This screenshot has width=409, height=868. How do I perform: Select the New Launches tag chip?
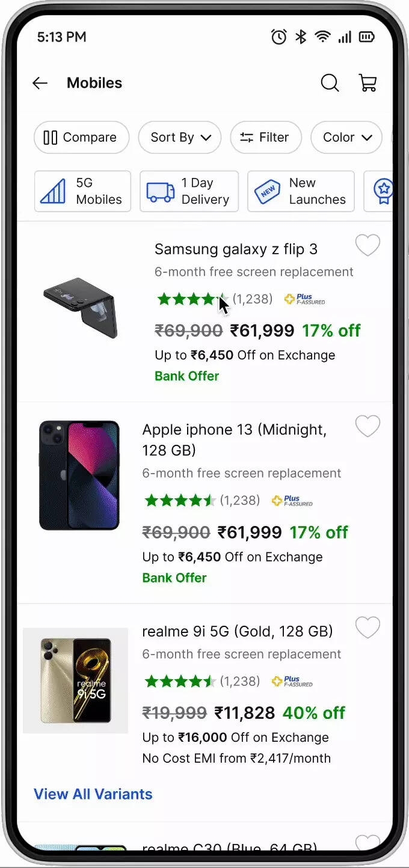click(301, 191)
